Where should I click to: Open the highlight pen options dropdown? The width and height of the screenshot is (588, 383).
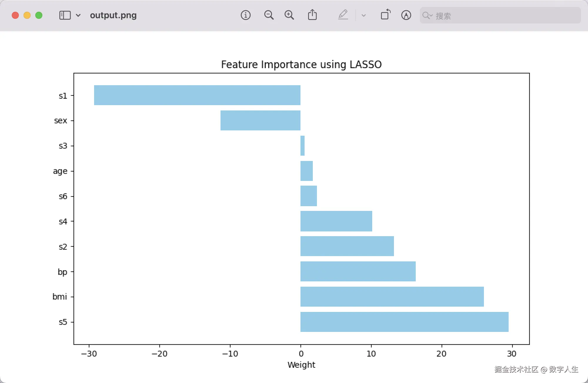click(364, 15)
